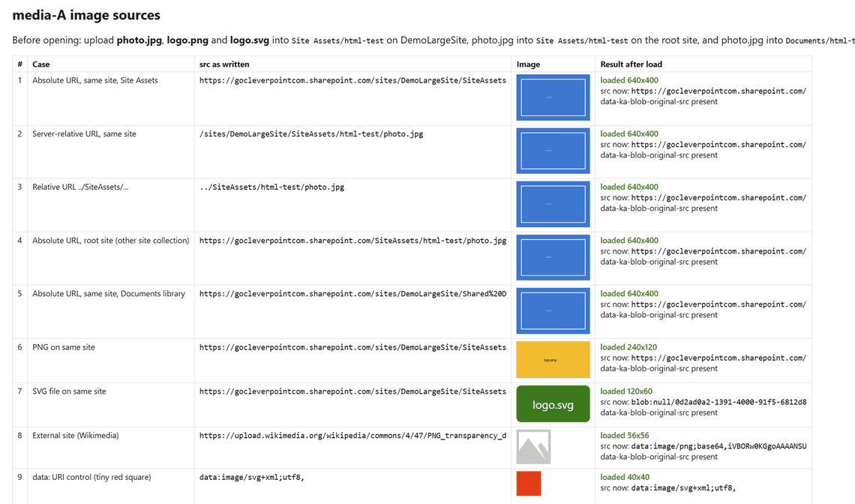The image size is (855, 504).
Task: Click row 4 src ending 'SiteAssets/html-test/photo.jpg'
Action: (352, 241)
